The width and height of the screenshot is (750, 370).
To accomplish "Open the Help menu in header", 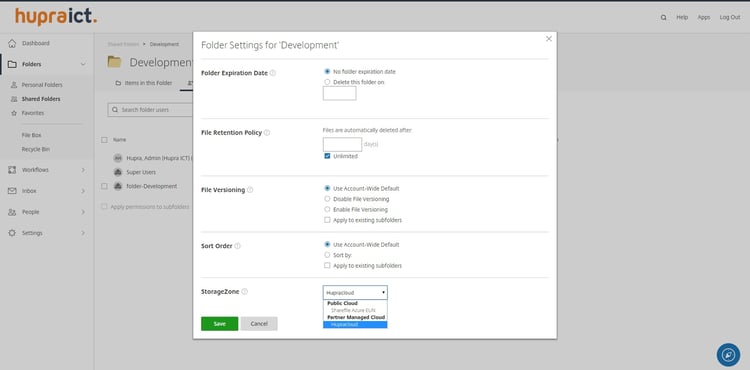I will [682, 18].
